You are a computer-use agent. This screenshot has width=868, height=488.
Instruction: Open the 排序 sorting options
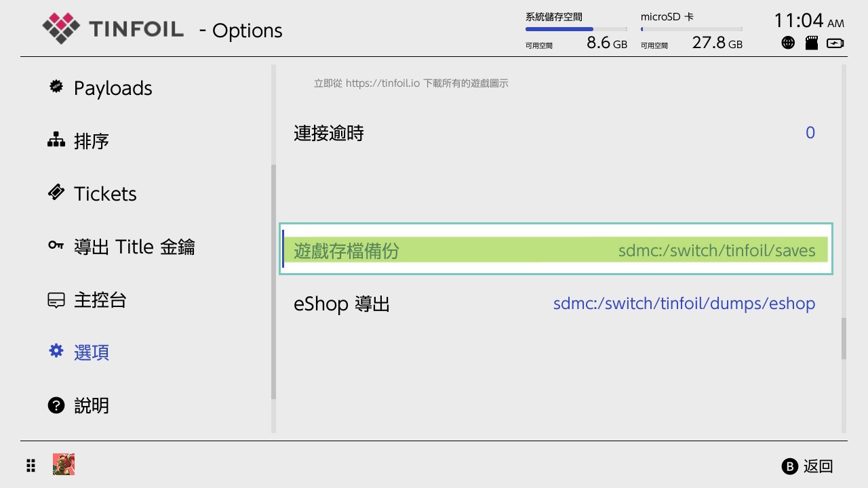(92, 140)
